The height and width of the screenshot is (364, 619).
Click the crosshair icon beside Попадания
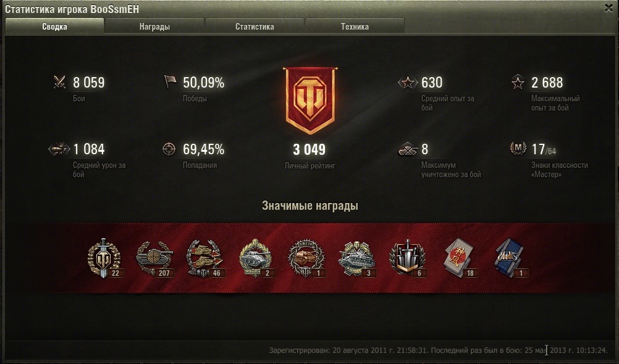[169, 149]
